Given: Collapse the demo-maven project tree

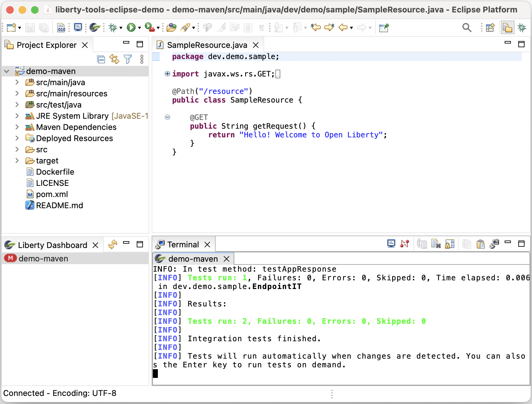Looking at the screenshot, I should 7,71.
